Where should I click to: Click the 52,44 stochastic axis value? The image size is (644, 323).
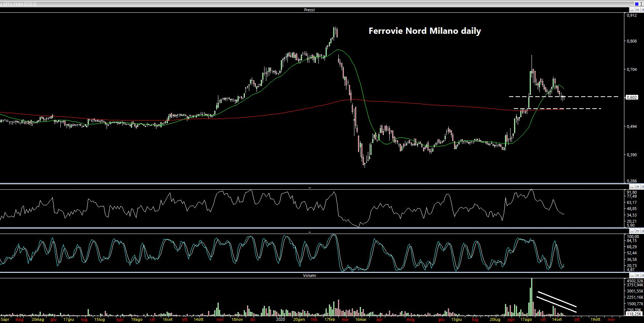[632, 253]
